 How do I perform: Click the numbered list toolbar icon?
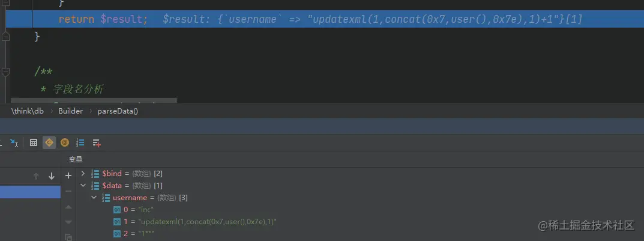tap(80, 142)
